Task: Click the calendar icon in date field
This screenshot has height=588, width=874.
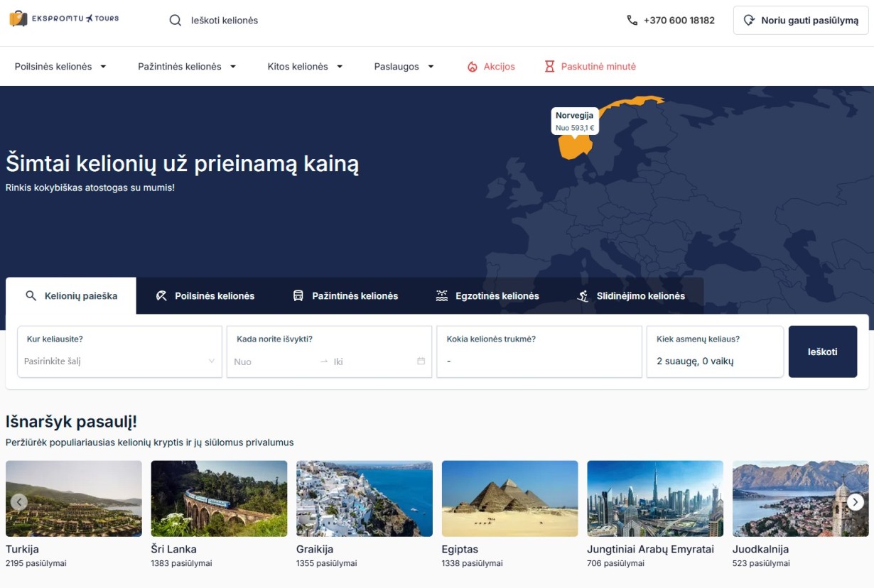Action: tap(421, 361)
